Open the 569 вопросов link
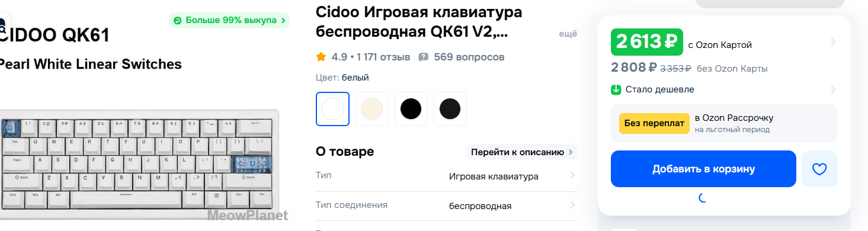The image size is (868, 231). 469,57
